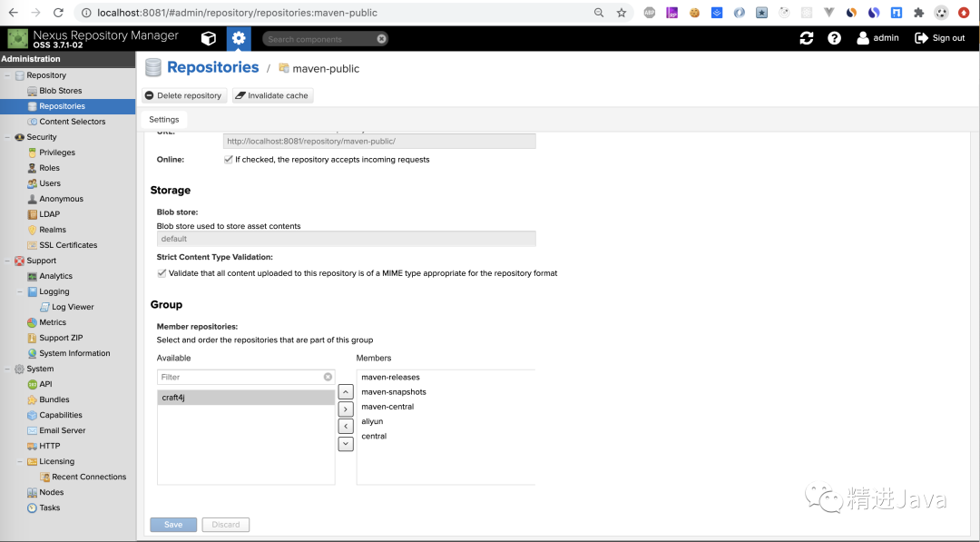Select the Settings tab
Screen dimensions: 980x542
point(163,120)
